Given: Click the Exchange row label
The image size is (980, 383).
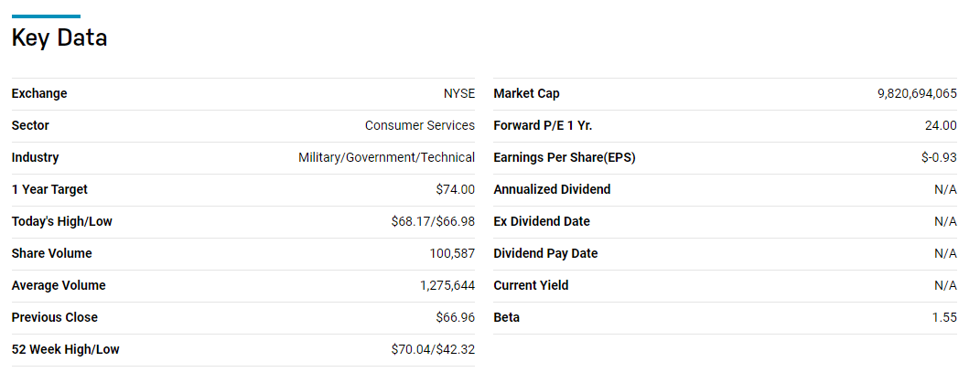Looking at the screenshot, I should [x=39, y=93].
